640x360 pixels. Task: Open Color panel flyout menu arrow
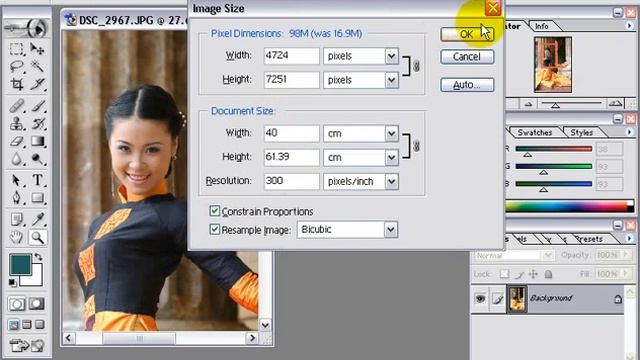629,132
